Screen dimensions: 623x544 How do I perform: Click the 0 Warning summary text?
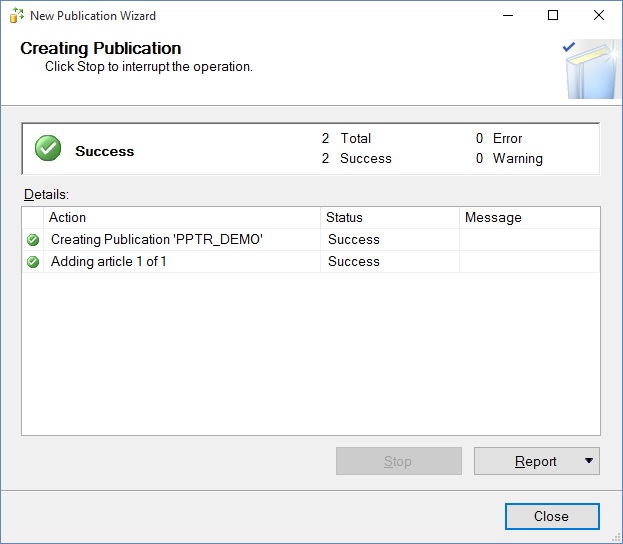click(x=509, y=158)
